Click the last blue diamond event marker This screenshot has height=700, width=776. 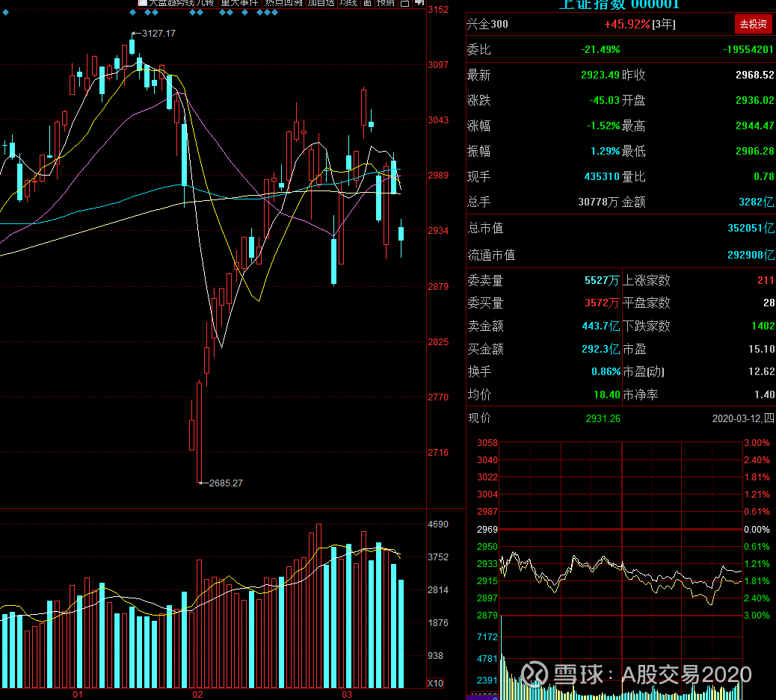274,13
